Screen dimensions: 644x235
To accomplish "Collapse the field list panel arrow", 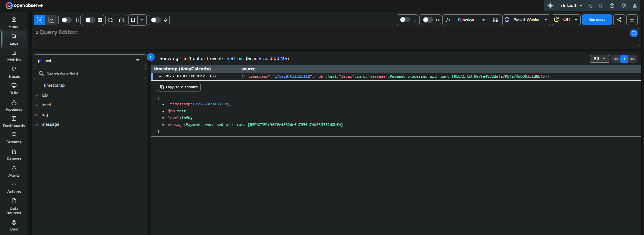I will pos(151,57).
